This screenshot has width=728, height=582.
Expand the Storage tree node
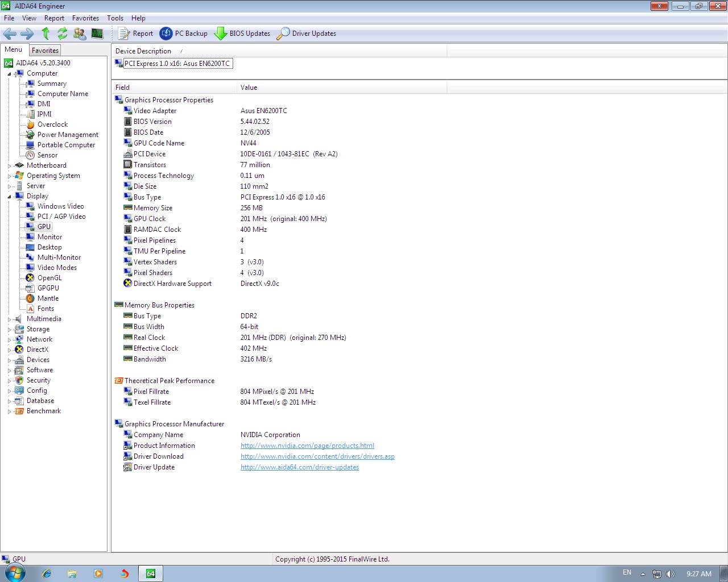point(9,330)
